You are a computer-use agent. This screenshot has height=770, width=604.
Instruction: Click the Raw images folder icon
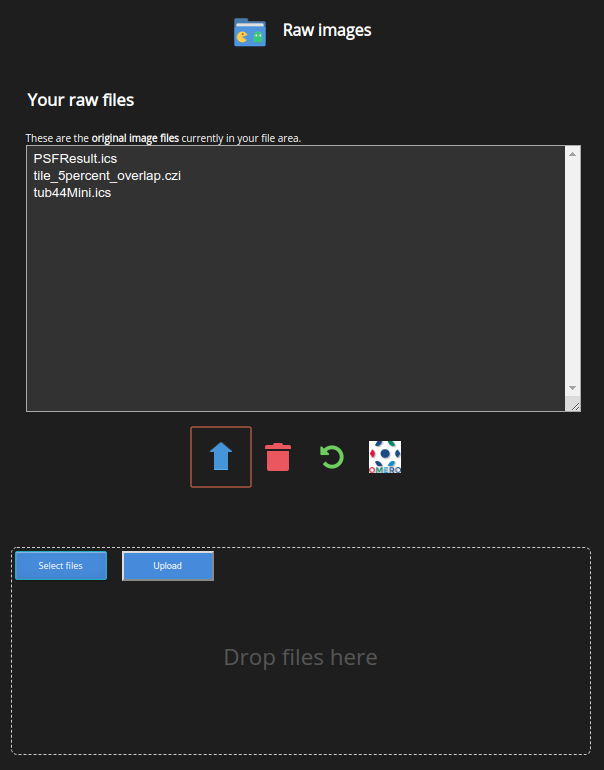click(250, 32)
